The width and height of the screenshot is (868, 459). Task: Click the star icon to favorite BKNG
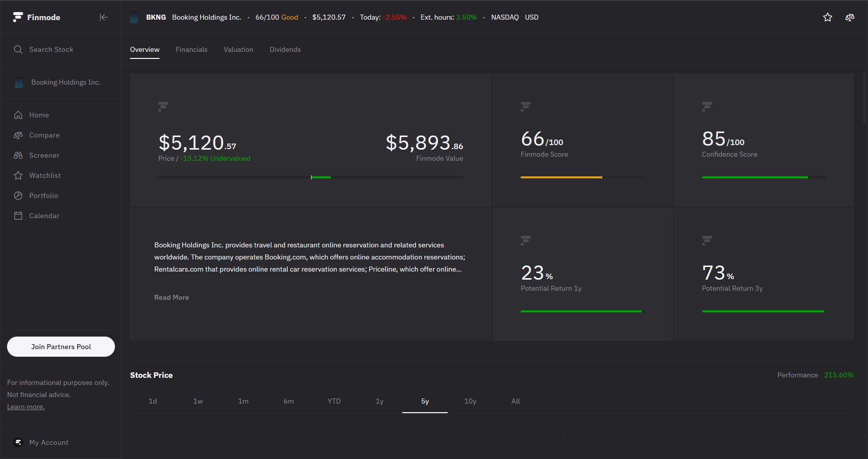click(827, 17)
